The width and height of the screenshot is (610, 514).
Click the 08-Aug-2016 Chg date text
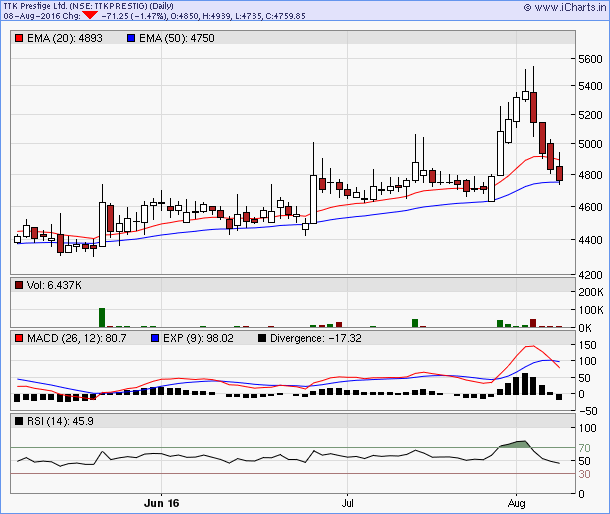tap(42, 16)
